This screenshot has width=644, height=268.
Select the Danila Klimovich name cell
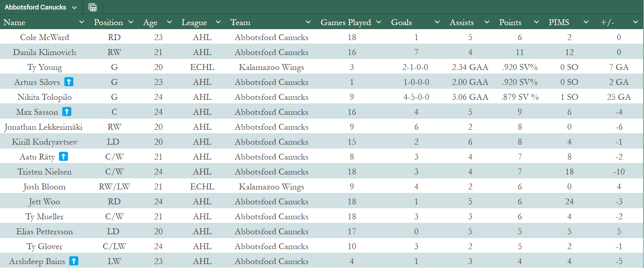click(x=44, y=52)
